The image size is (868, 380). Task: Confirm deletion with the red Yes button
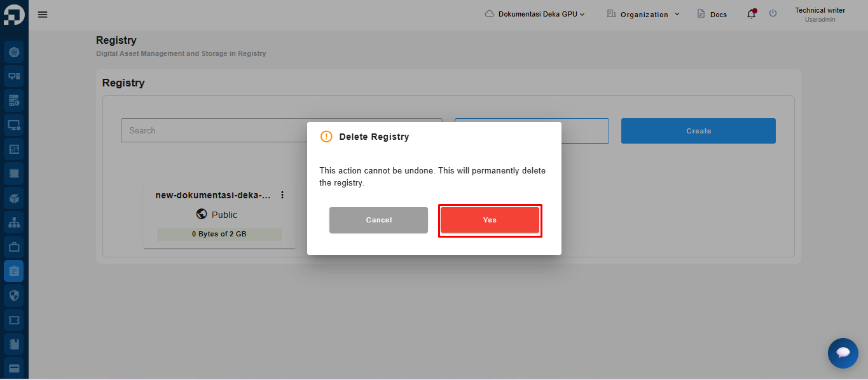pos(490,220)
